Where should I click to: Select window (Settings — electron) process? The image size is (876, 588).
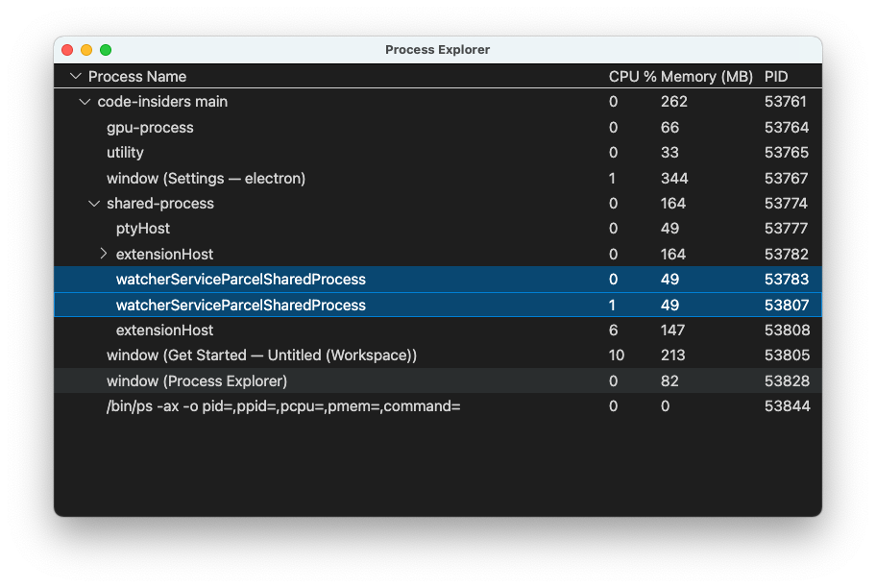click(206, 179)
